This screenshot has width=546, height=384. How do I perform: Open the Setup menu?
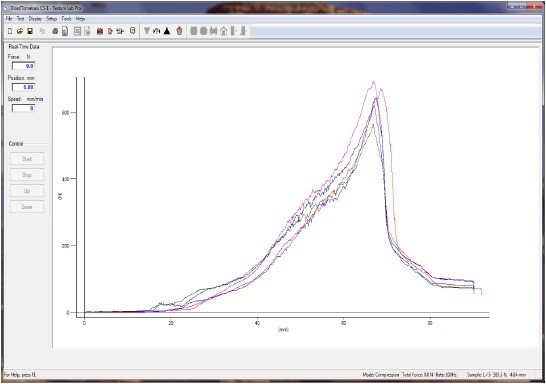click(52, 19)
